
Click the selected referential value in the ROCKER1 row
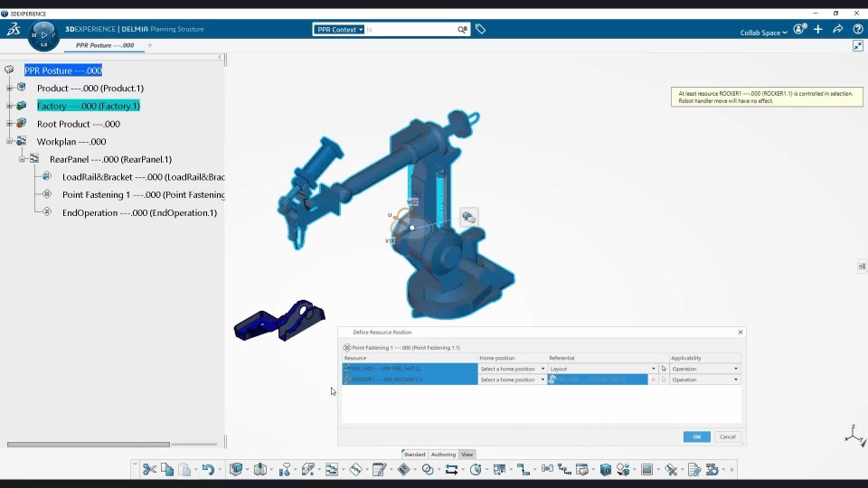coord(598,380)
